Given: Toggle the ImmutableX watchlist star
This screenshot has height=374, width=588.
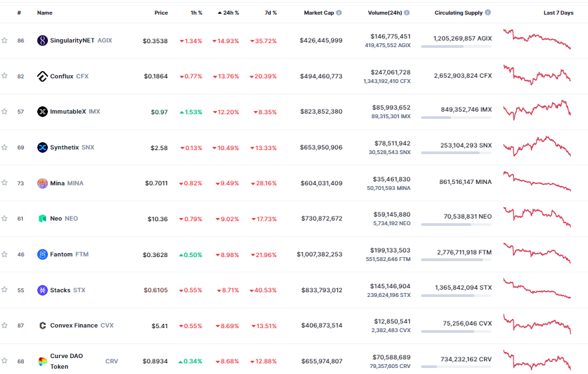Looking at the screenshot, I should pos(5,112).
